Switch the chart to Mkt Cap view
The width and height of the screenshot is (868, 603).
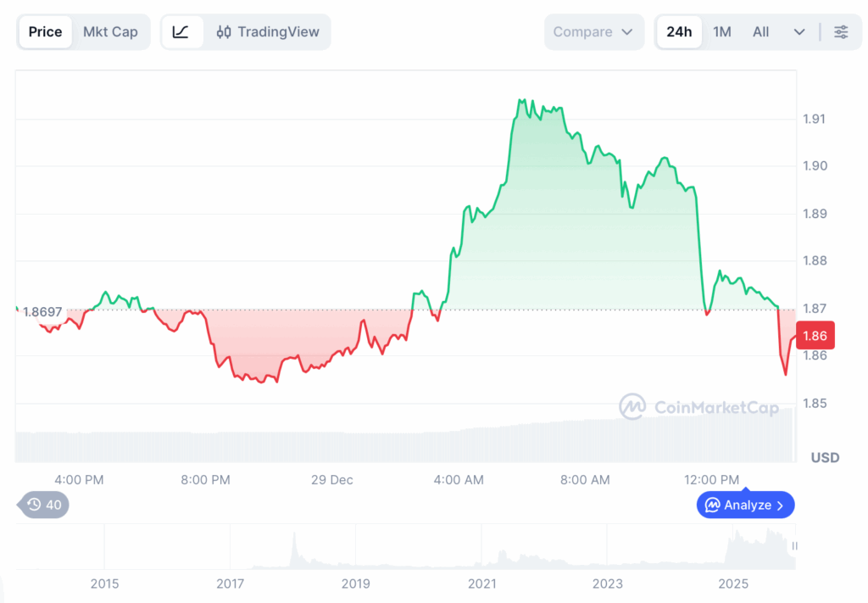point(110,31)
